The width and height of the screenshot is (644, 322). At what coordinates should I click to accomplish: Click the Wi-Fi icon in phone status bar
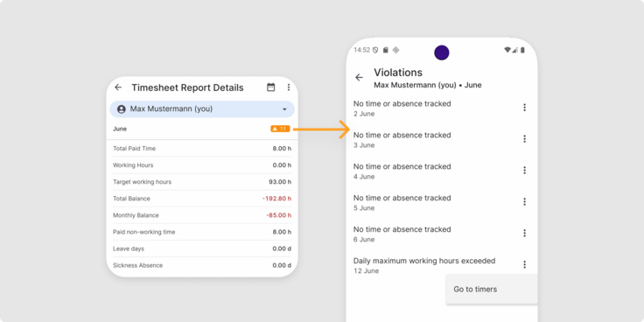(x=507, y=50)
